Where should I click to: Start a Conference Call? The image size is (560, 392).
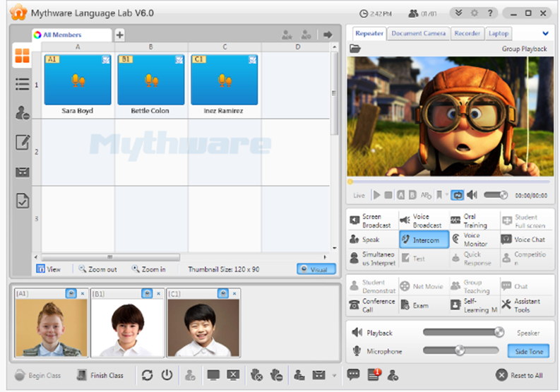pos(355,305)
